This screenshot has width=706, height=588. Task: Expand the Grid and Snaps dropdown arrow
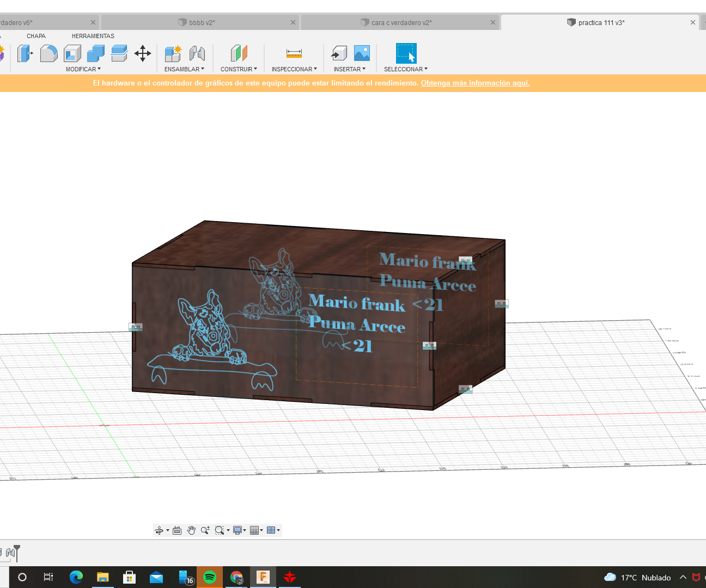pos(262,530)
